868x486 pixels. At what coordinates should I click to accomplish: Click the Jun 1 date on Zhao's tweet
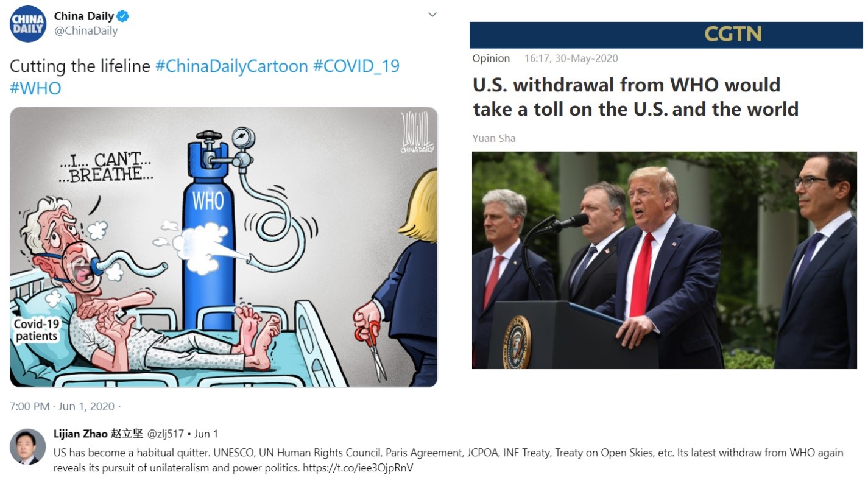pyautogui.click(x=206, y=434)
